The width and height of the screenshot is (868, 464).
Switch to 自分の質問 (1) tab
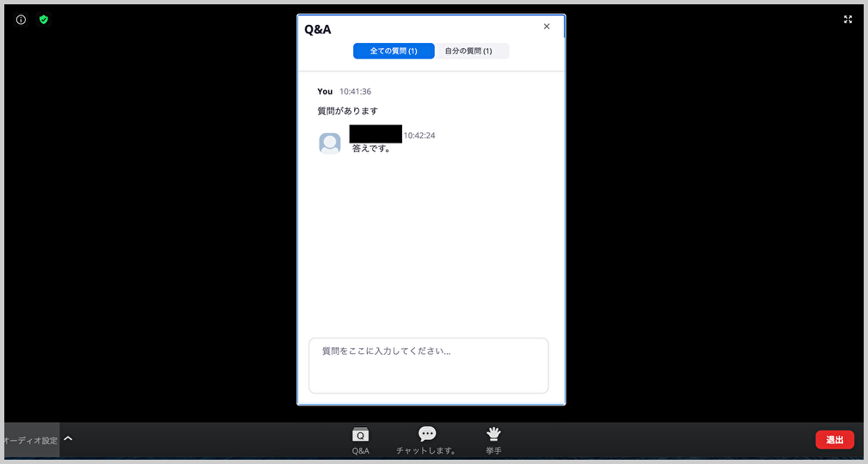click(472, 51)
